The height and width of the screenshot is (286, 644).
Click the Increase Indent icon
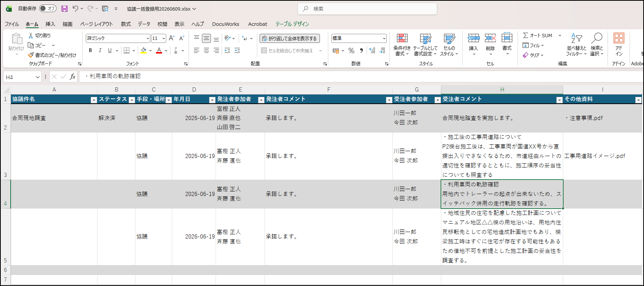(237, 51)
